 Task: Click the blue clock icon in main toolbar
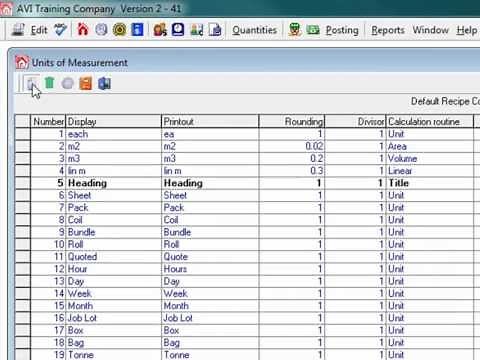pyautogui.click(x=178, y=30)
